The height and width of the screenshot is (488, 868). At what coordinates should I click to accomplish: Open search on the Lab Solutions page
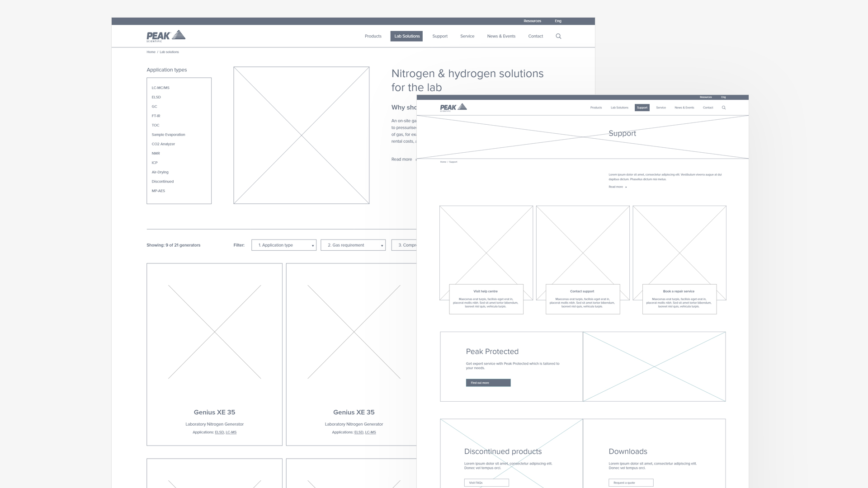(559, 36)
